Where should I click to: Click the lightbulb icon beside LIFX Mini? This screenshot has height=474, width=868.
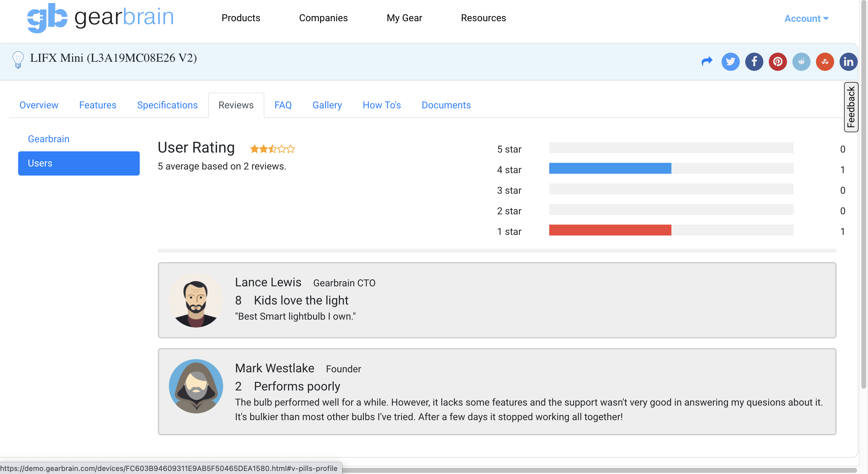click(18, 60)
